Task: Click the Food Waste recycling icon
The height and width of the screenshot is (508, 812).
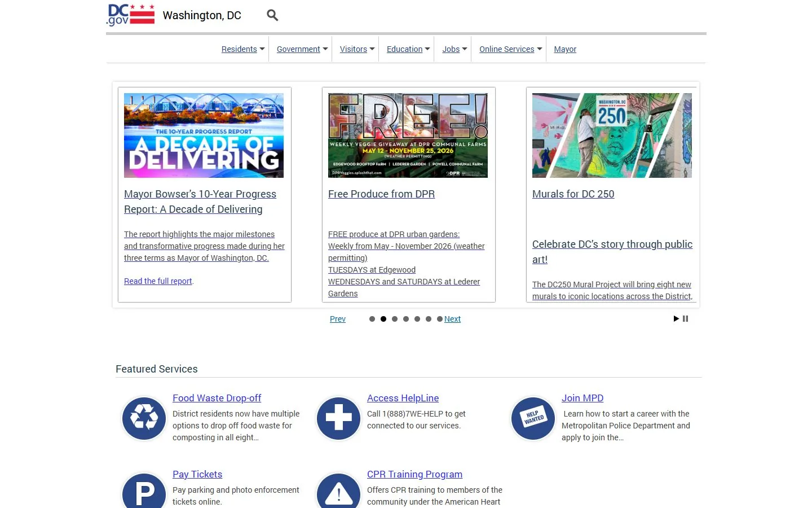Action: click(x=144, y=418)
